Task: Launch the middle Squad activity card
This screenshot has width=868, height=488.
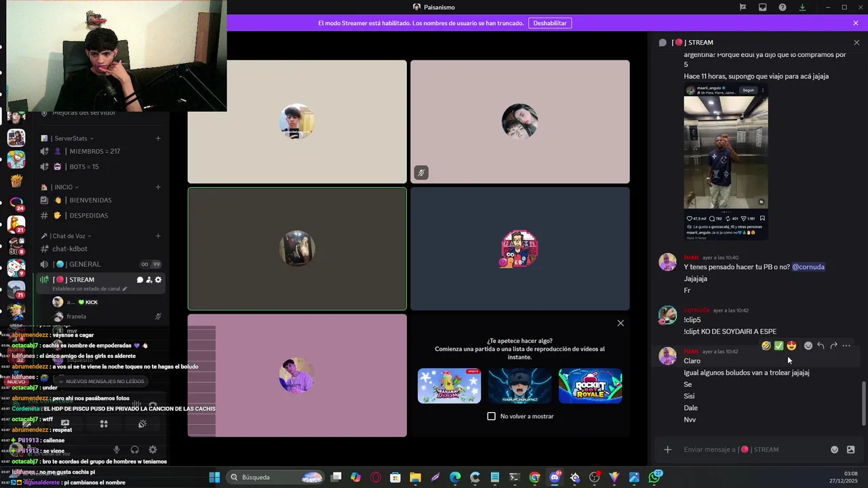Action: (x=519, y=386)
